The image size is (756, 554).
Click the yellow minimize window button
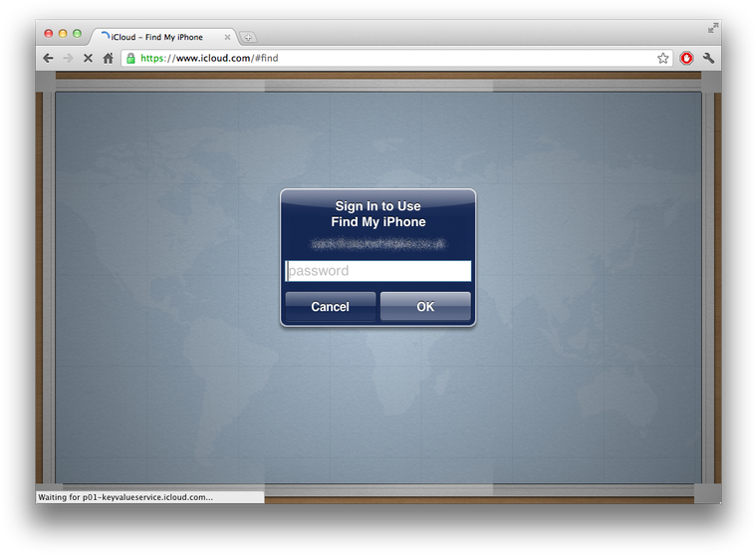[x=63, y=33]
